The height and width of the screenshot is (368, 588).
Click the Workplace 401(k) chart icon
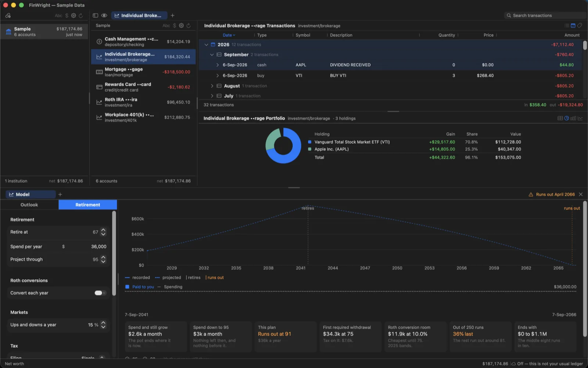99,117
